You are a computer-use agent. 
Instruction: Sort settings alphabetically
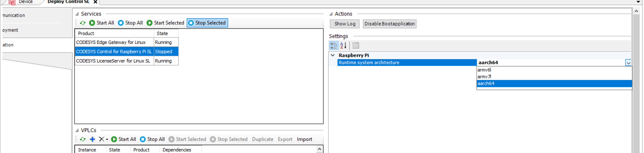343,46
